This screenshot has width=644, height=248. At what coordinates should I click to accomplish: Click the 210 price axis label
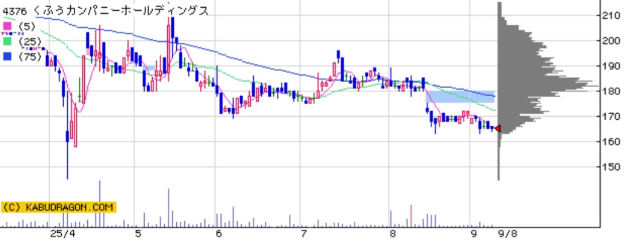[612, 16]
